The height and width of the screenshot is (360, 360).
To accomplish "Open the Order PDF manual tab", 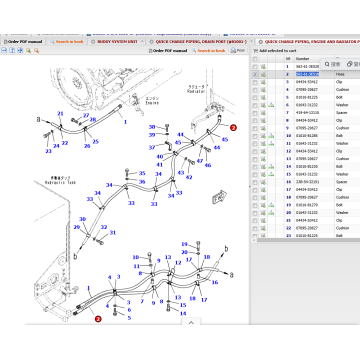I will [23, 42].
